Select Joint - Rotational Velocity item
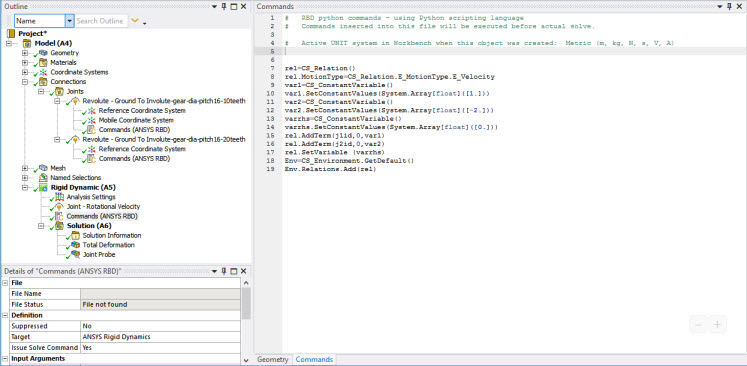This screenshot has width=747, height=366. tap(103, 207)
